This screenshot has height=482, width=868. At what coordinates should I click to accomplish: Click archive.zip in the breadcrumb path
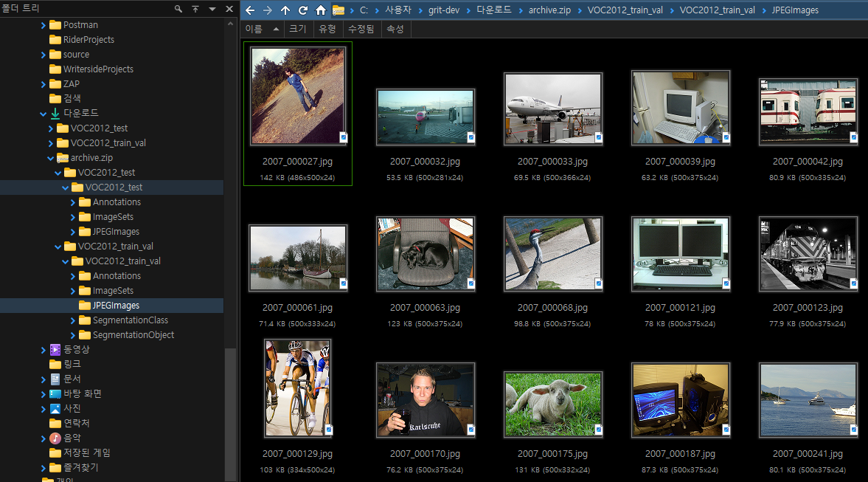pyautogui.click(x=549, y=10)
